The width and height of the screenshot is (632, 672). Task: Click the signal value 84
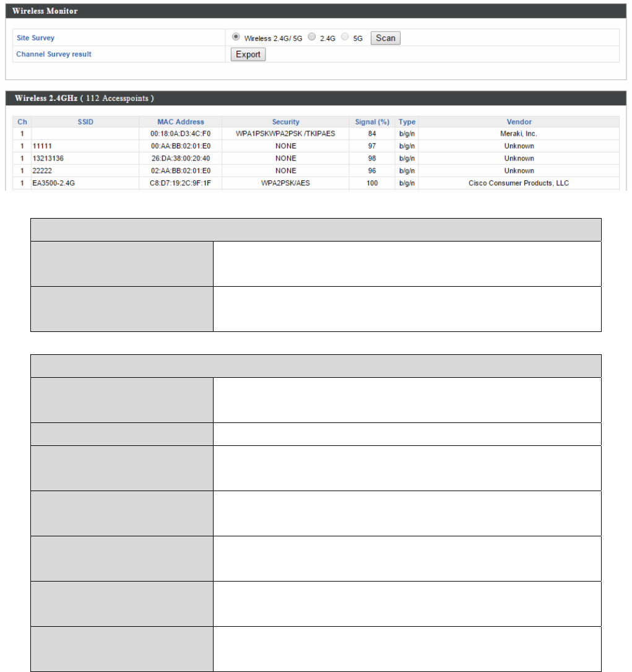372,134
